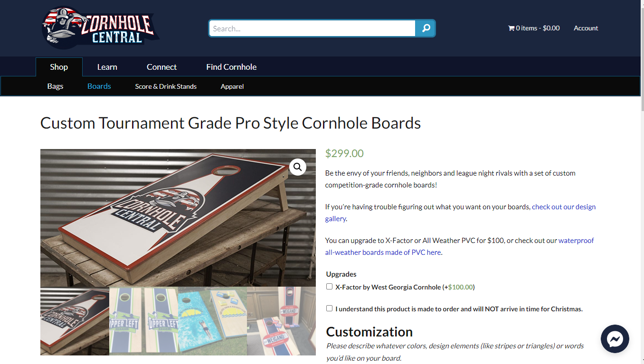
Task: Enable X-Factor by West Georgia upgrade
Action: point(330,287)
